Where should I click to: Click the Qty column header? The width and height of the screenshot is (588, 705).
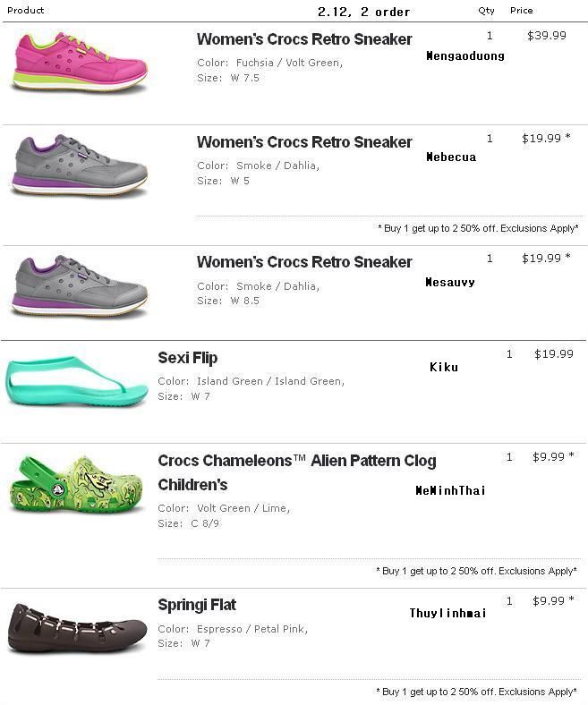tap(486, 11)
